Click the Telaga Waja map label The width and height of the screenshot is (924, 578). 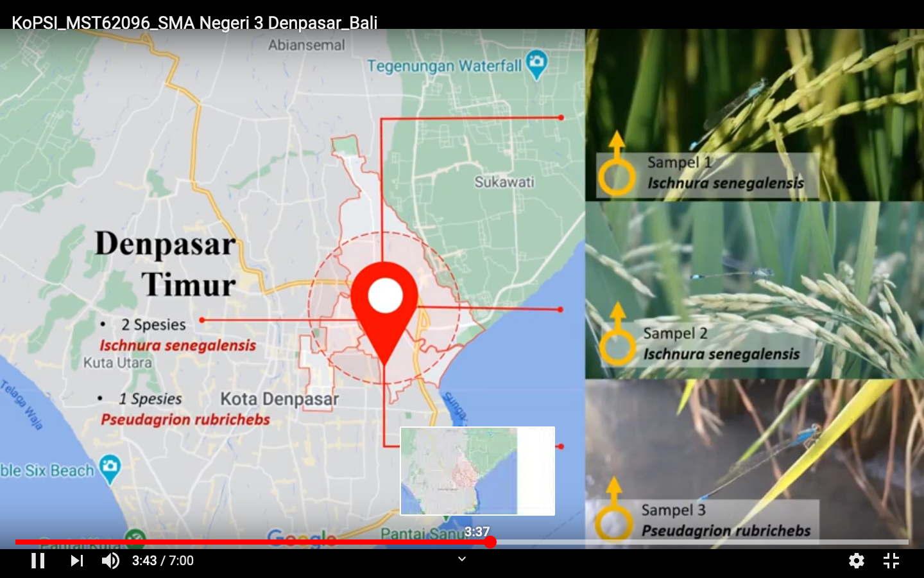[x=22, y=405]
